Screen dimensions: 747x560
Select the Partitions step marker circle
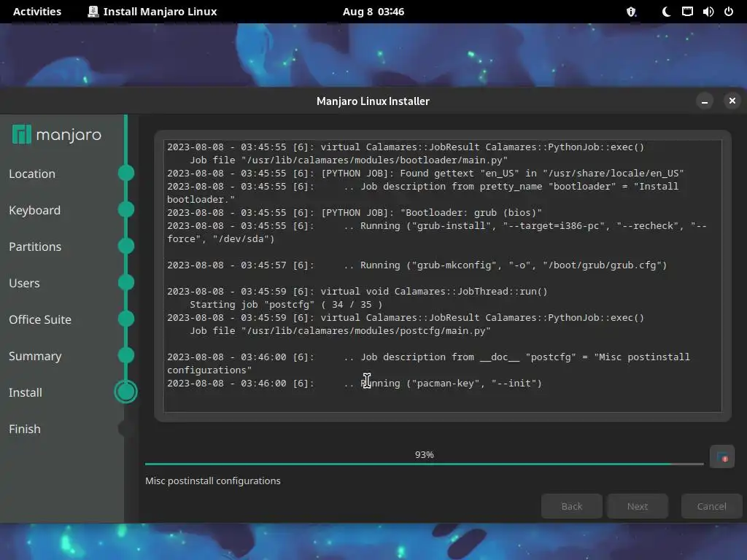coord(126,246)
